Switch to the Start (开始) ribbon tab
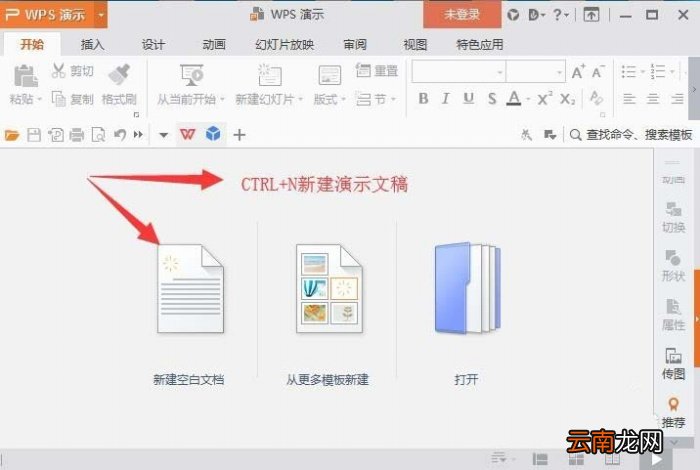Viewport: 700px width, 470px height. 32,45
